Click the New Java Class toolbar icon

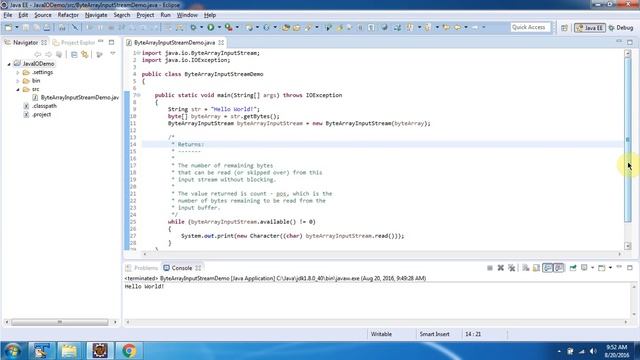[266, 27]
